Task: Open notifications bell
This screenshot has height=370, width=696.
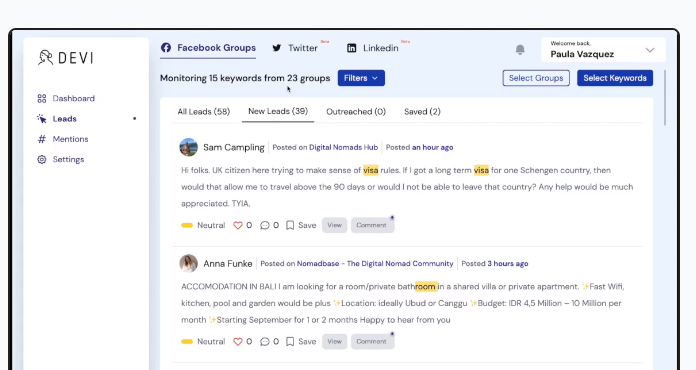Action: (x=520, y=49)
